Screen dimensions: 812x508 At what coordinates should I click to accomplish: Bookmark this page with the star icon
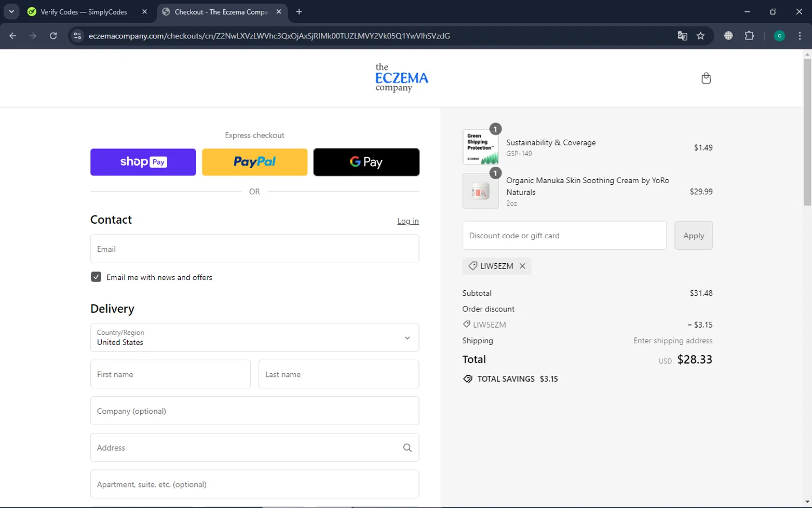pyautogui.click(x=700, y=36)
